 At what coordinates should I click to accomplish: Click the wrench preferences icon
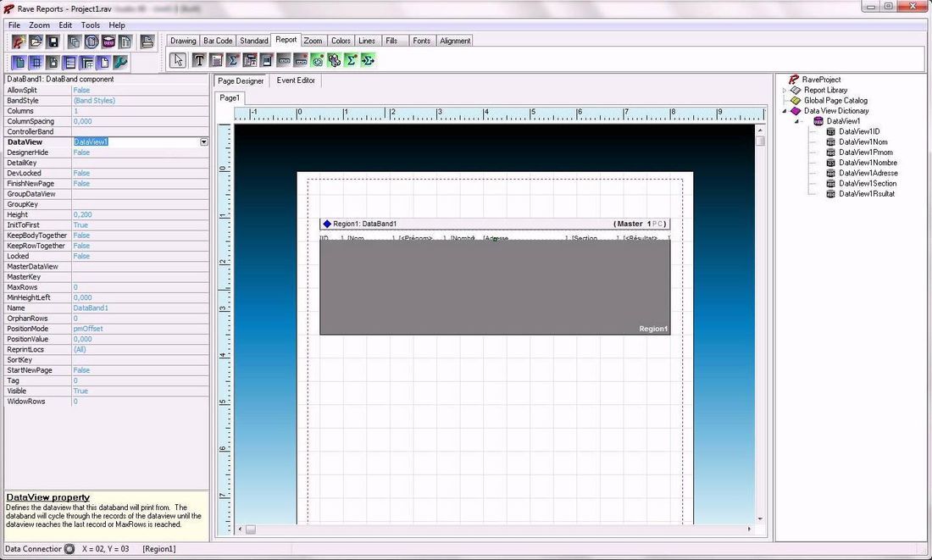click(x=120, y=63)
